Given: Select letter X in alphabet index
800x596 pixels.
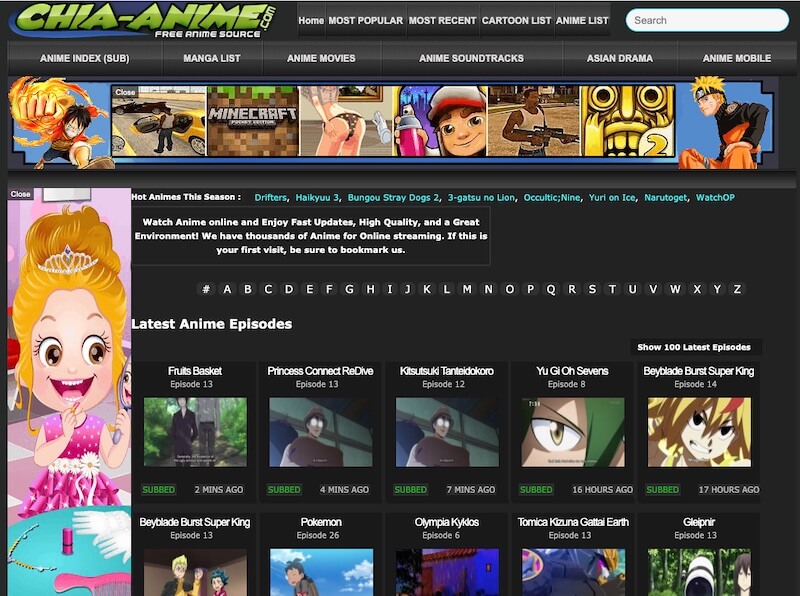Looking at the screenshot, I should pyautogui.click(x=697, y=289).
